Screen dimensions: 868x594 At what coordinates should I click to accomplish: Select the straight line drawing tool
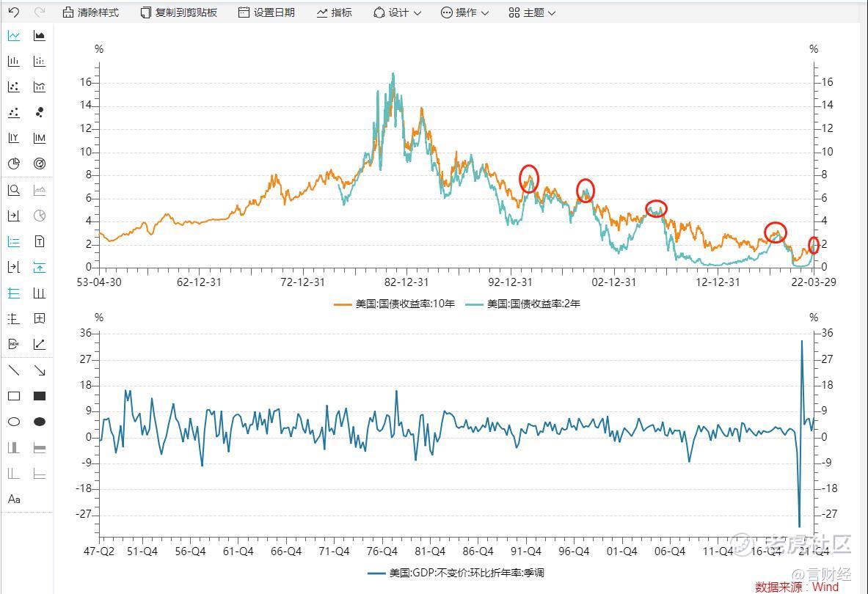(14, 370)
